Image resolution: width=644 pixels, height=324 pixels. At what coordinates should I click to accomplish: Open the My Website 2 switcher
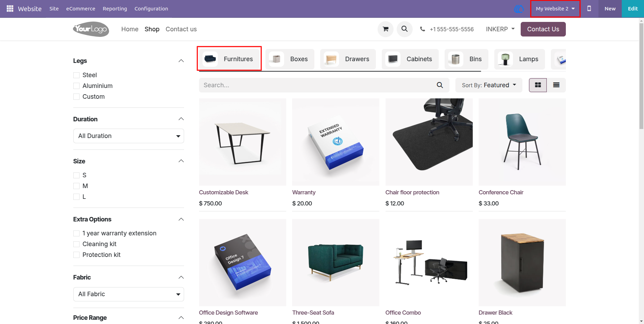tap(555, 9)
